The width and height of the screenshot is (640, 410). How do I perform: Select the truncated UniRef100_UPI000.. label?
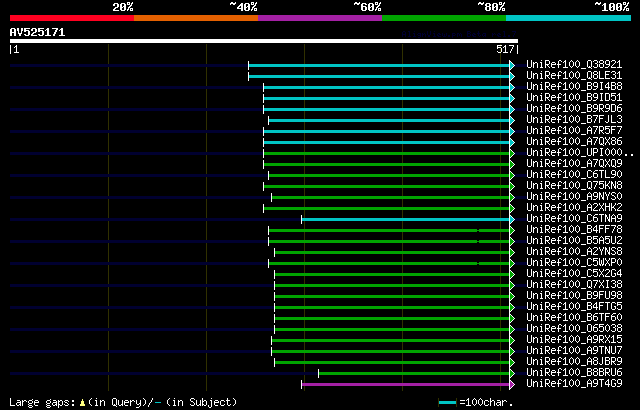[x=580, y=153]
